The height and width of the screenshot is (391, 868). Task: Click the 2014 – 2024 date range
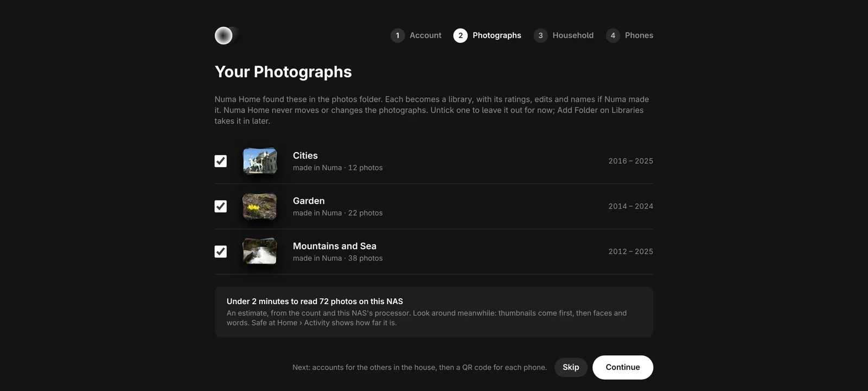point(631,206)
